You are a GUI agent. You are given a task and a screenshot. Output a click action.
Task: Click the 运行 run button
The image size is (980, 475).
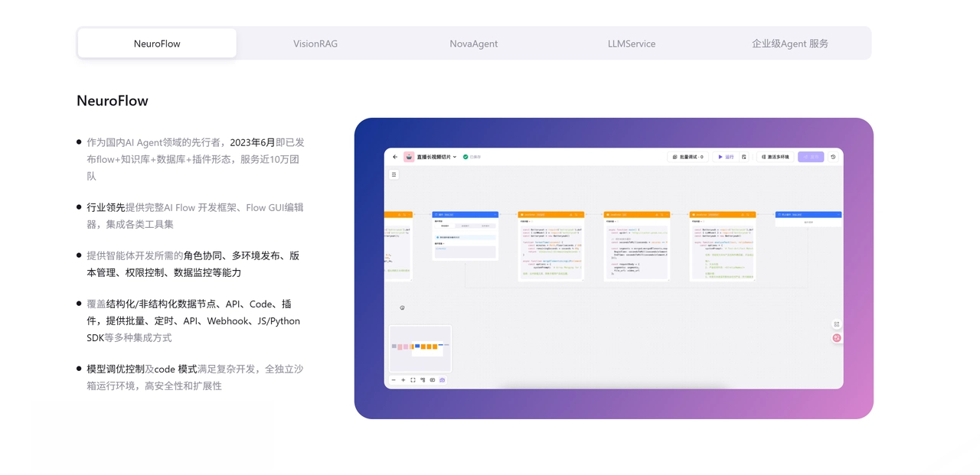tap(725, 157)
